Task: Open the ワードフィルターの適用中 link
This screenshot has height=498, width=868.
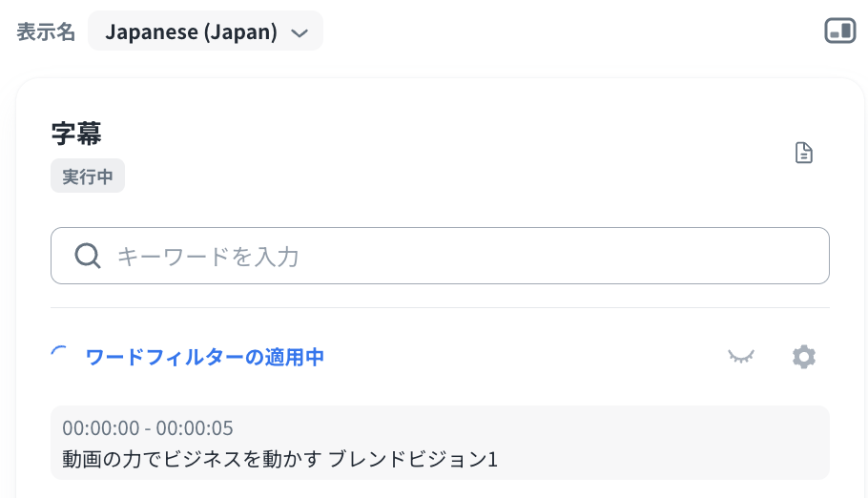Action: click(205, 358)
